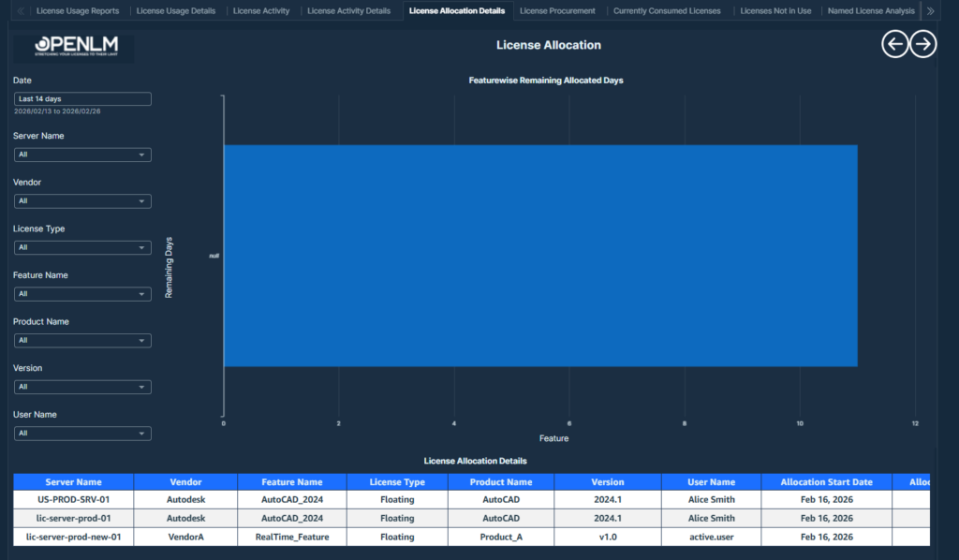Open the License Type dropdown
The image size is (959, 560).
[82, 247]
